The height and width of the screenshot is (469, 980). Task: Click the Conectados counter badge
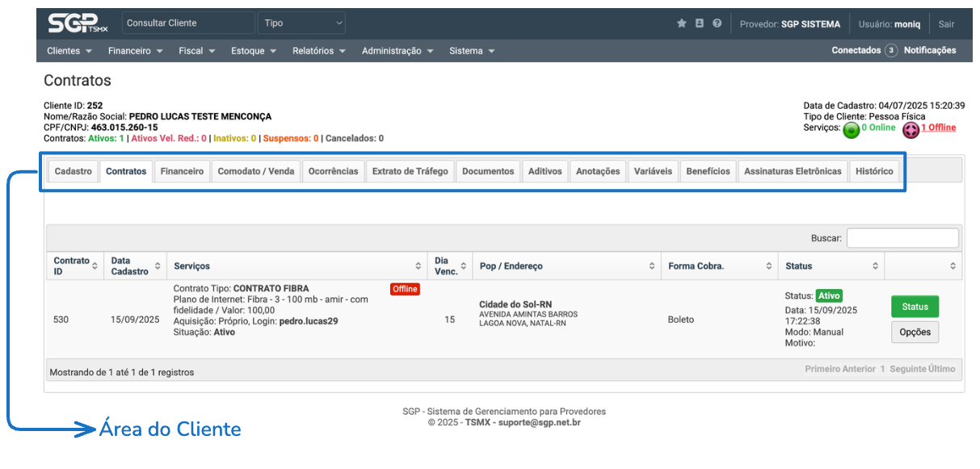click(x=891, y=50)
